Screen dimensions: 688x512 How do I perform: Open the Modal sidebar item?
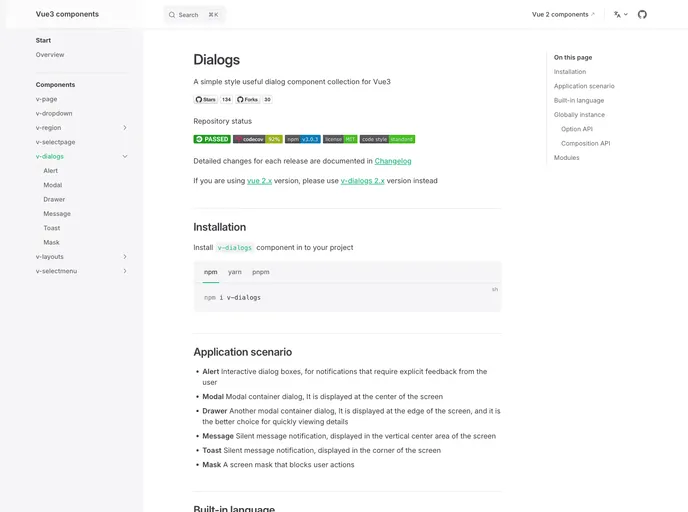pyautogui.click(x=53, y=185)
